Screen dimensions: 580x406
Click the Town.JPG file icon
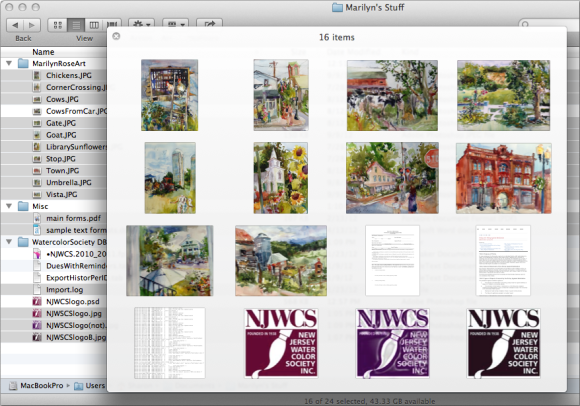point(37,170)
